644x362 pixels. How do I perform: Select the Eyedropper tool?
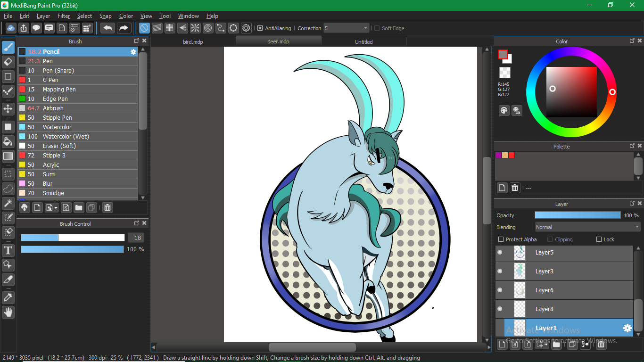pyautogui.click(x=8, y=297)
